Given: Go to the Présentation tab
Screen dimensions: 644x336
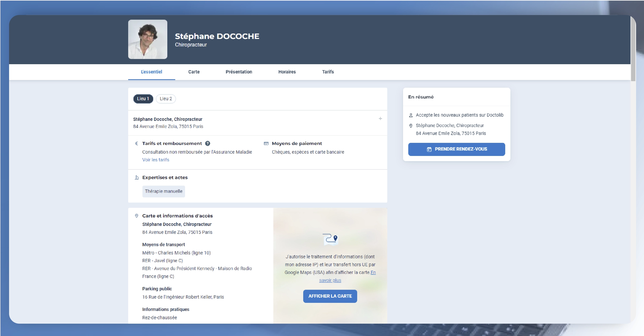Looking at the screenshot, I should [239, 72].
